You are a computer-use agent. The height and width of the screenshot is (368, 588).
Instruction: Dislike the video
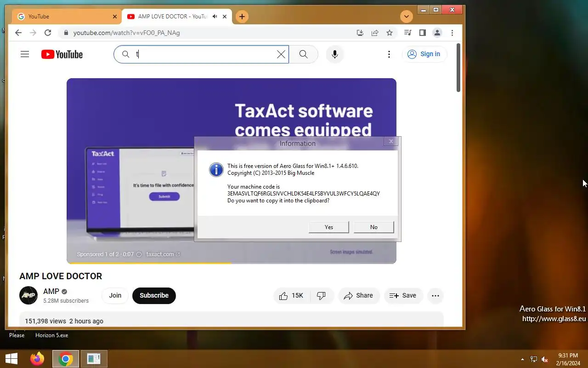(321, 296)
